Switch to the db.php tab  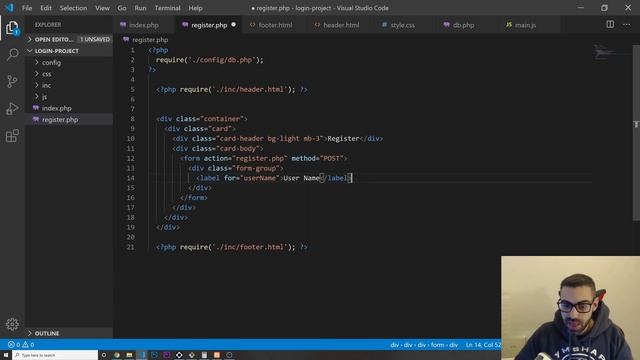coord(463,25)
